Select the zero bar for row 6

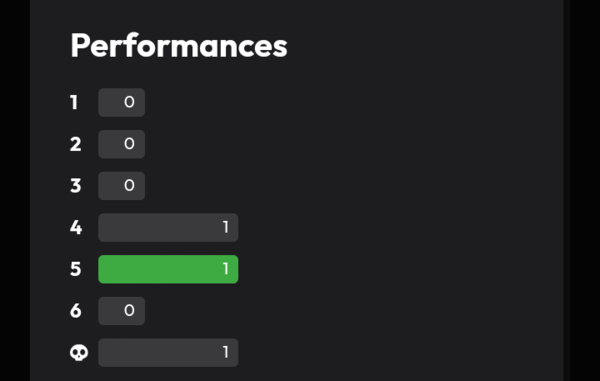[x=122, y=311]
